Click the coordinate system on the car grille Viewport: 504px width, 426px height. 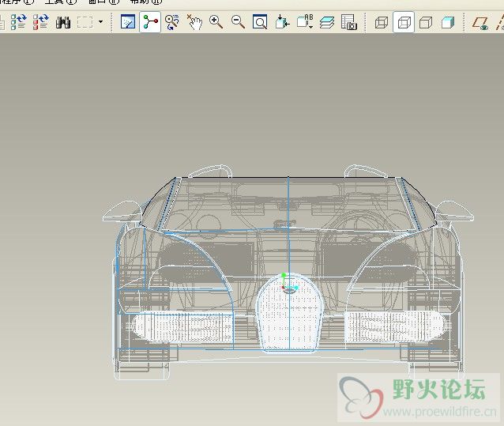pyautogui.click(x=289, y=284)
